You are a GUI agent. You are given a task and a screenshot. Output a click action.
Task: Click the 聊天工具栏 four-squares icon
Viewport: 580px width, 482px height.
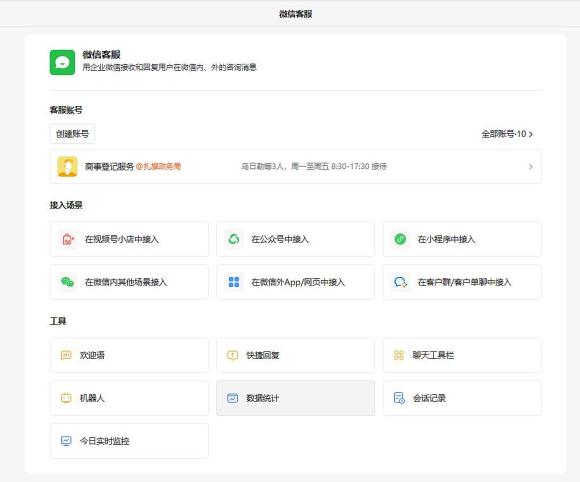click(x=399, y=355)
